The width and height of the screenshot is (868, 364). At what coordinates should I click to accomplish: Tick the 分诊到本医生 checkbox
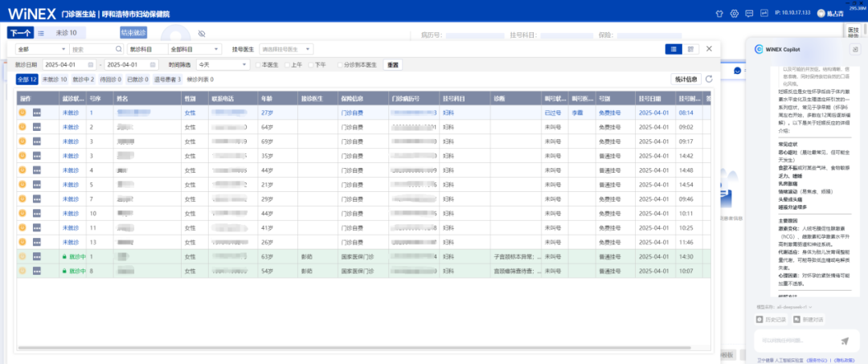tap(342, 64)
